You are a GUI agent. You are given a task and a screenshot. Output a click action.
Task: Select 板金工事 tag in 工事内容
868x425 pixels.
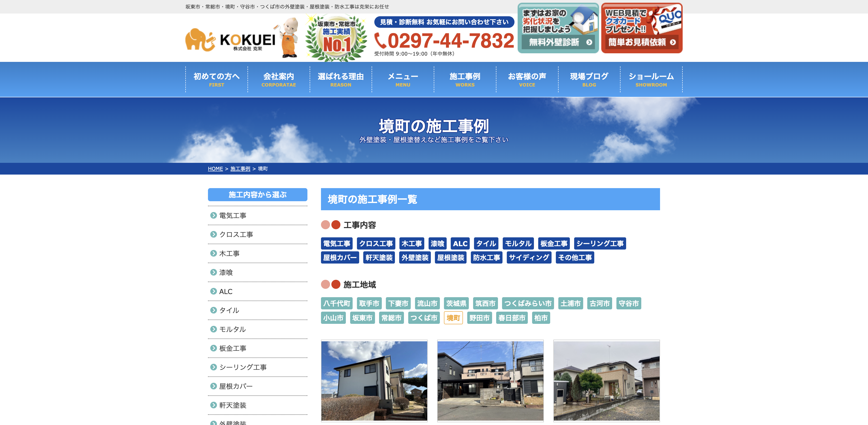554,243
